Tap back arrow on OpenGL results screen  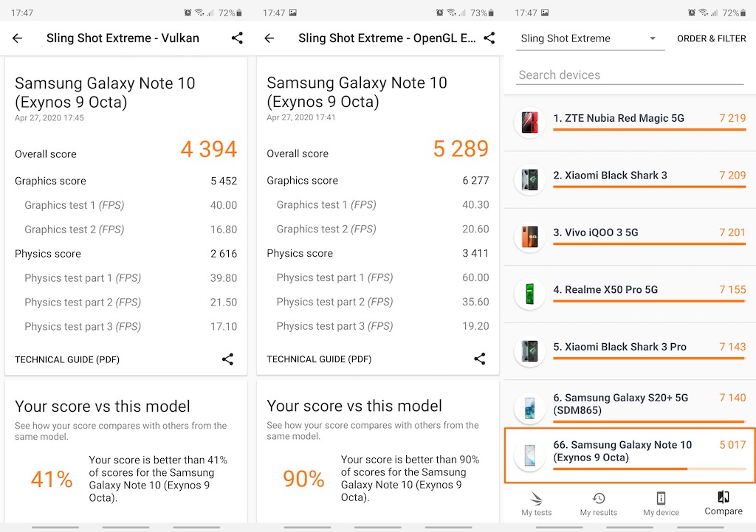tap(269, 38)
